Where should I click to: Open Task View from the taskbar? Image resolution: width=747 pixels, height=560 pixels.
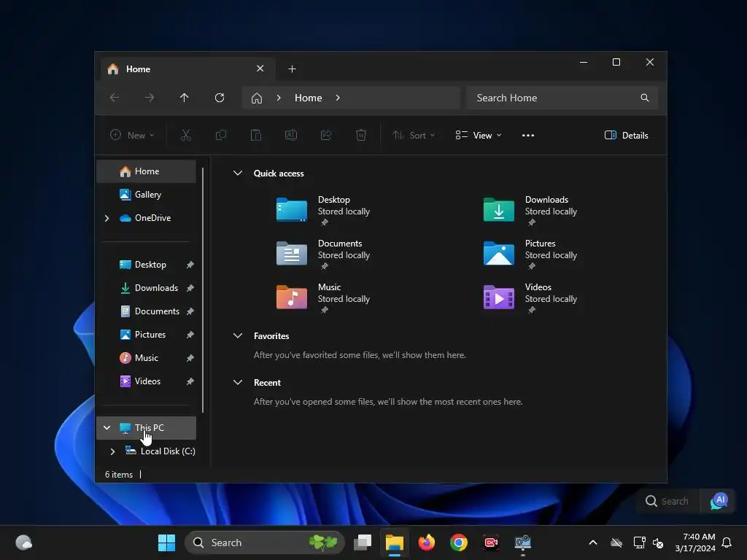[x=363, y=542]
